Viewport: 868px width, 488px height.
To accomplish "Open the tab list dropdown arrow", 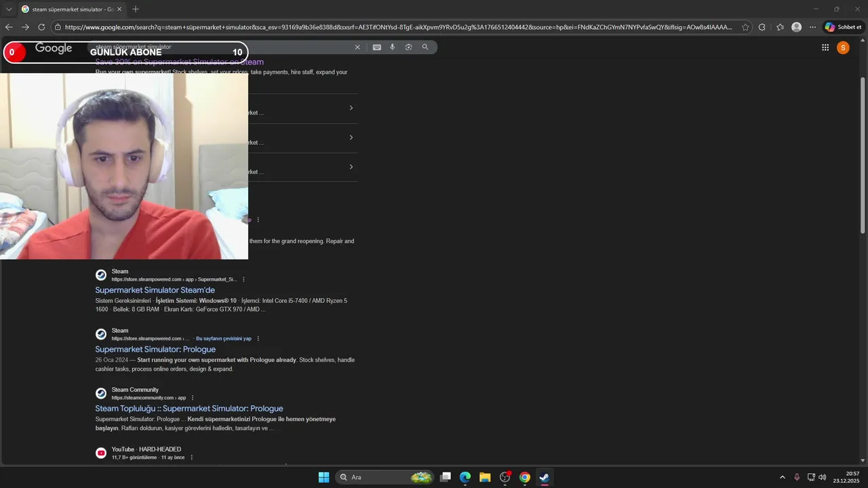I will click(x=9, y=9).
